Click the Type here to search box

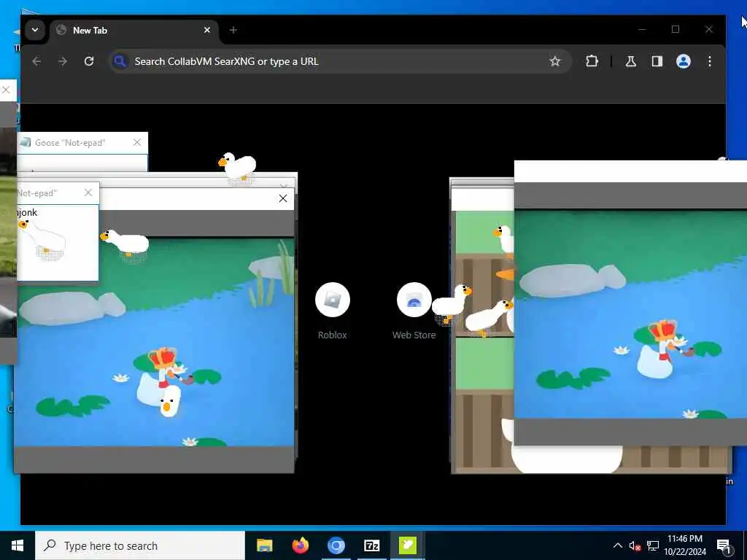(140, 545)
